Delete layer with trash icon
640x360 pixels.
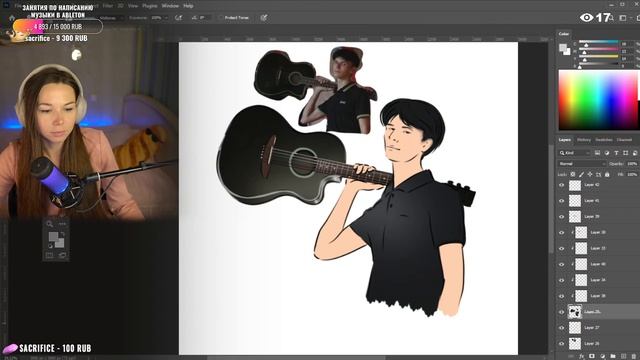tap(633, 356)
